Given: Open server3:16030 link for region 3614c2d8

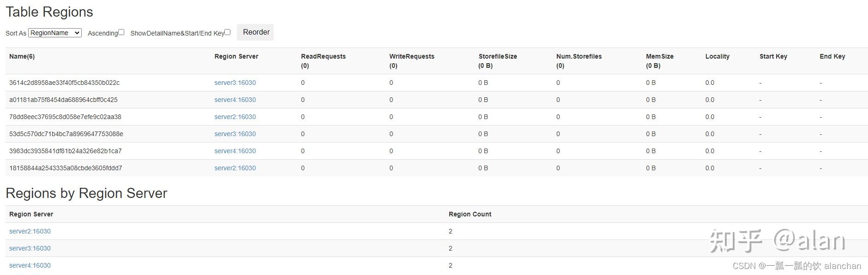Looking at the screenshot, I should tap(235, 83).
